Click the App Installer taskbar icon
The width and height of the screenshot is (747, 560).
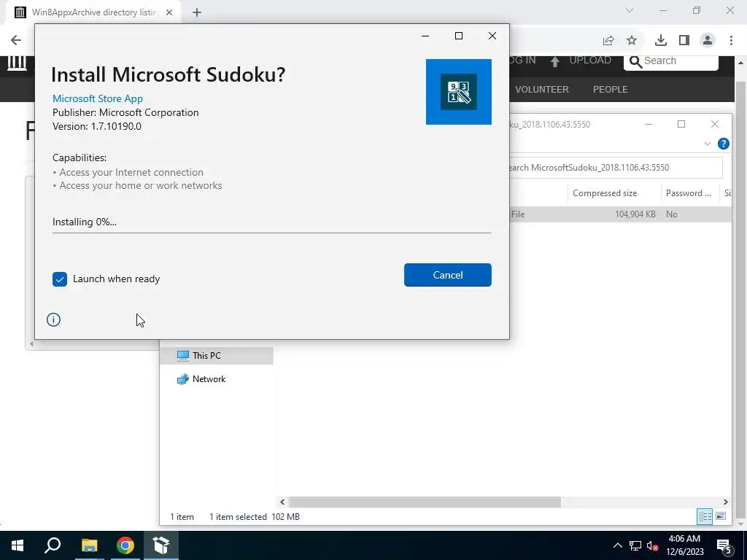point(161,545)
